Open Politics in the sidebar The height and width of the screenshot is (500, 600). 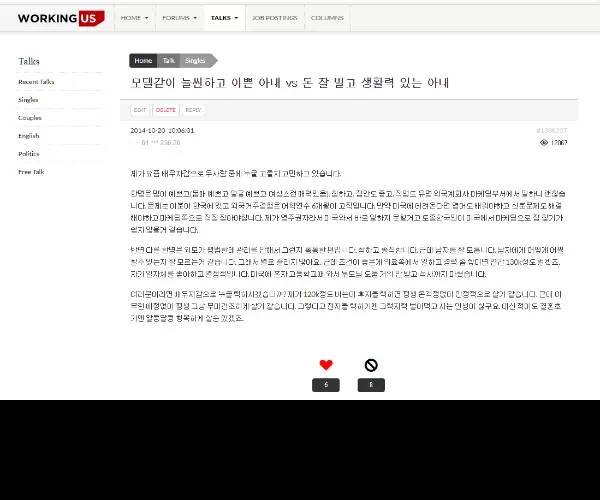pos(29,154)
